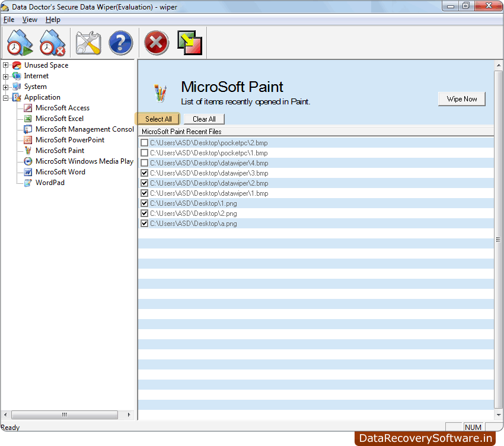
Task: Expand the Unused Space node
Action: pyautogui.click(x=5, y=65)
